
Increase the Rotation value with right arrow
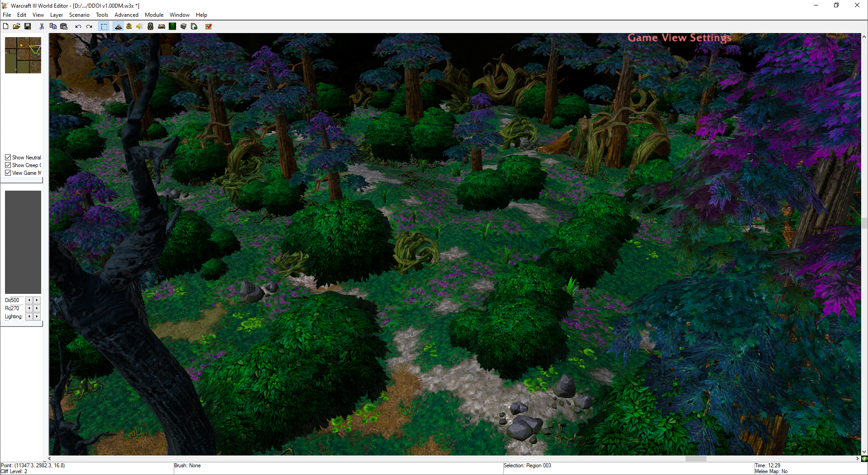37,308
